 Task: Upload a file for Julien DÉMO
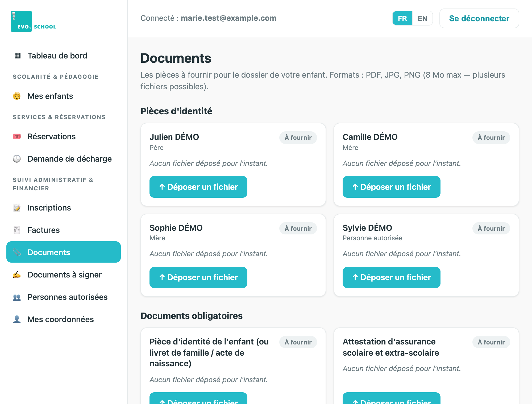[x=198, y=187]
